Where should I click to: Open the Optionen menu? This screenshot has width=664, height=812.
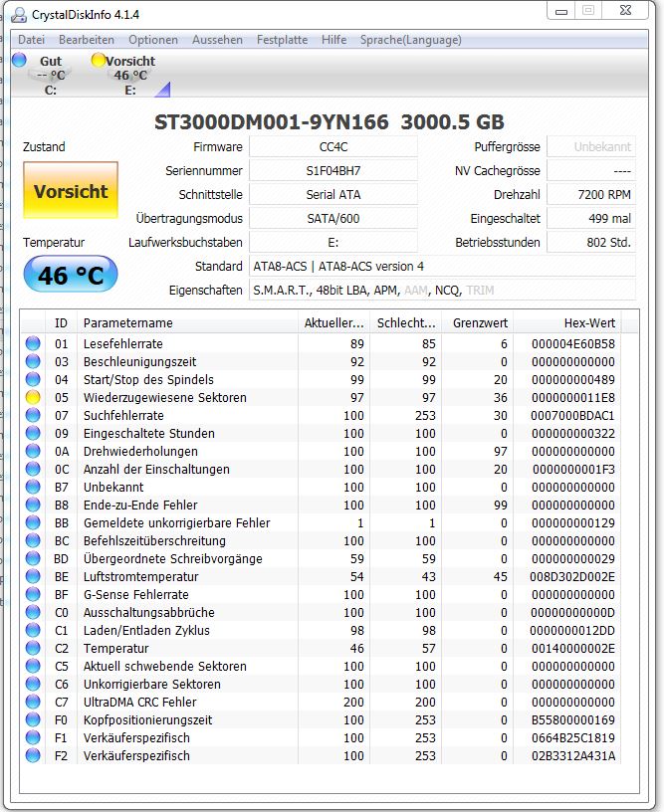[x=153, y=40]
